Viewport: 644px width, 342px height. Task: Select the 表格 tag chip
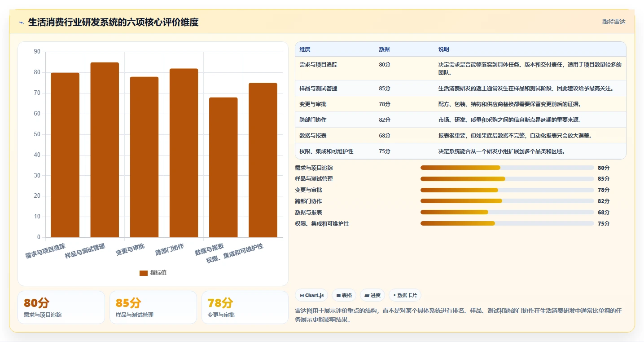coord(344,295)
